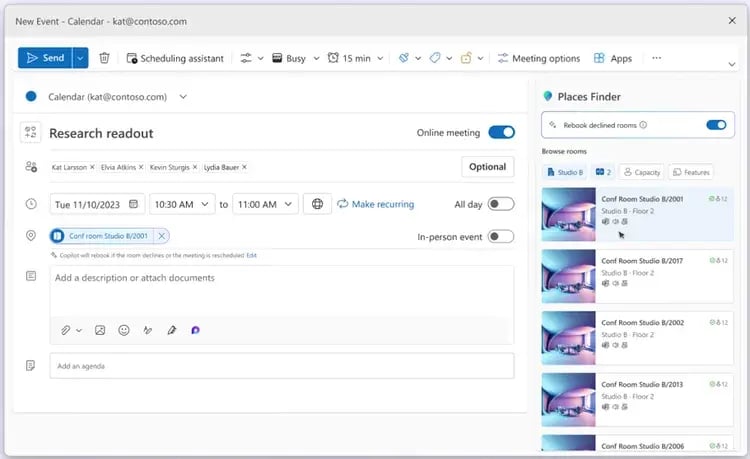The image size is (750, 459).
Task: Click the Copilot icon in description toolbar
Action: (195, 330)
